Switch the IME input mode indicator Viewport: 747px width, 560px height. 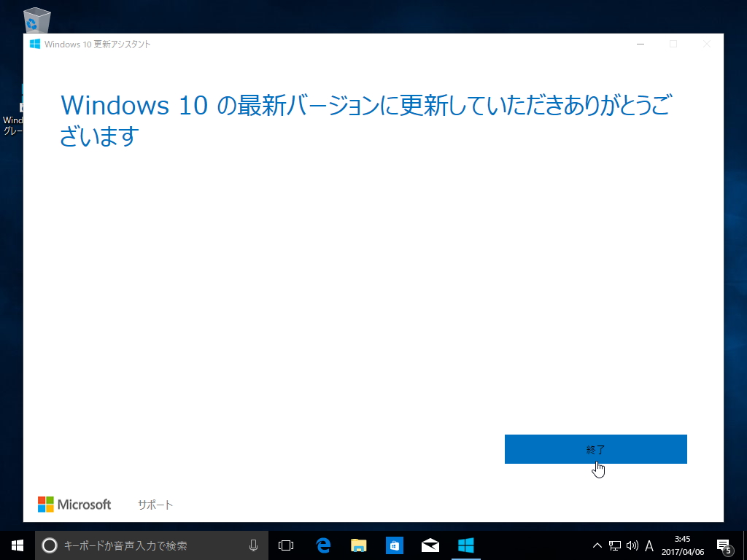tap(649, 545)
